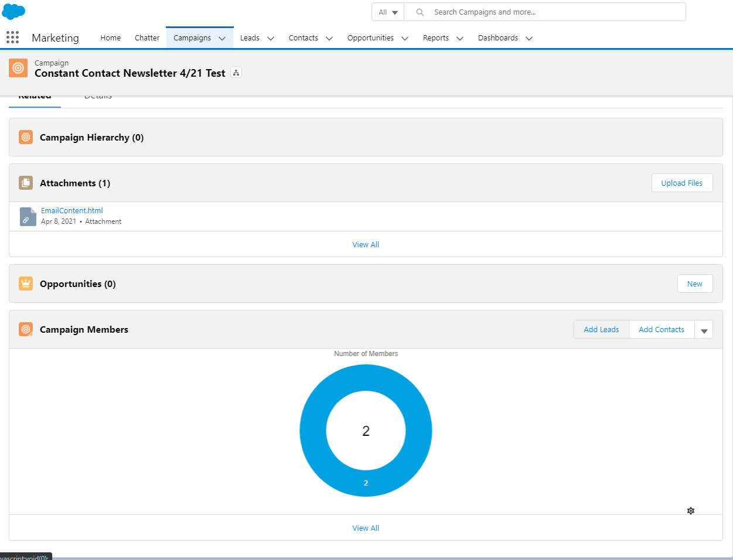Select the Campaigns tab

click(x=192, y=37)
